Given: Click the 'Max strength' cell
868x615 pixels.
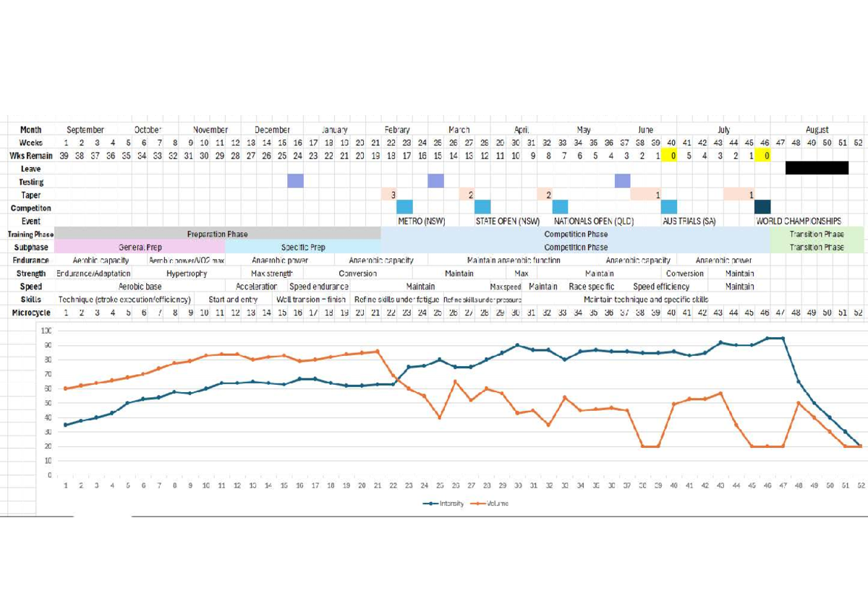Looking at the screenshot, I should click(x=272, y=273).
